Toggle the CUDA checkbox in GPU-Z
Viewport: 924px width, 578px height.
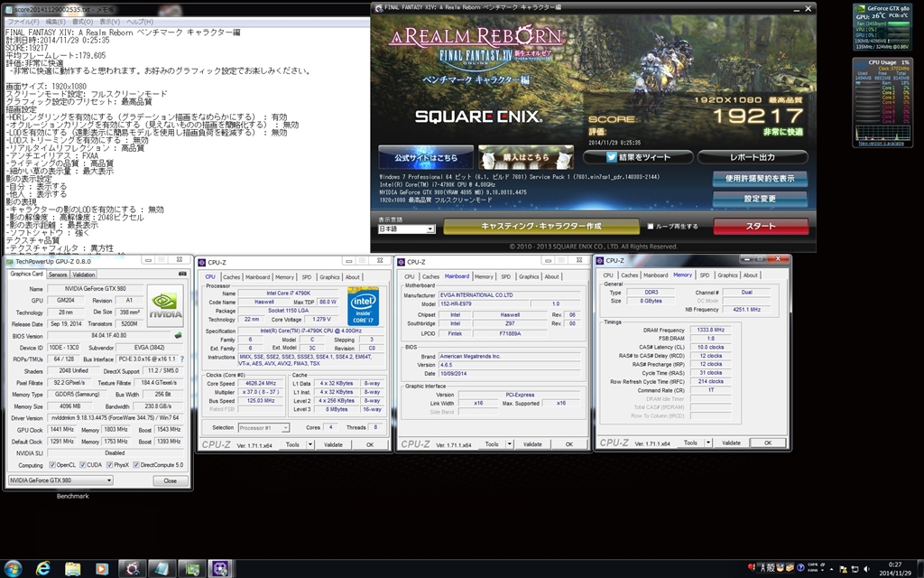tap(82, 465)
